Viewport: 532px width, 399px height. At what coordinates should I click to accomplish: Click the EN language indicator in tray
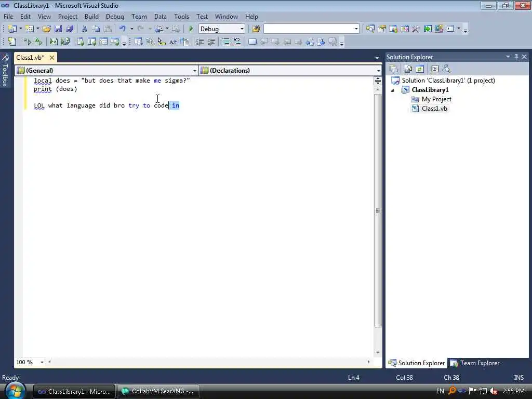tap(440, 391)
